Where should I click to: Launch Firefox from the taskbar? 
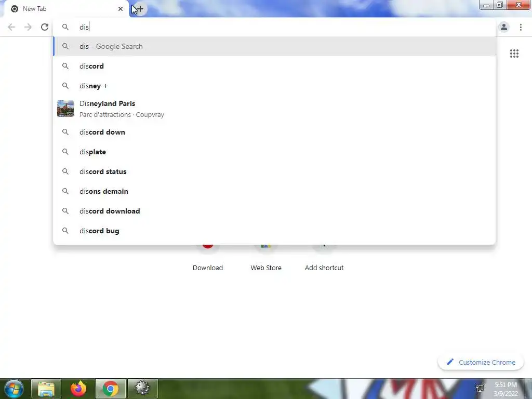point(78,389)
